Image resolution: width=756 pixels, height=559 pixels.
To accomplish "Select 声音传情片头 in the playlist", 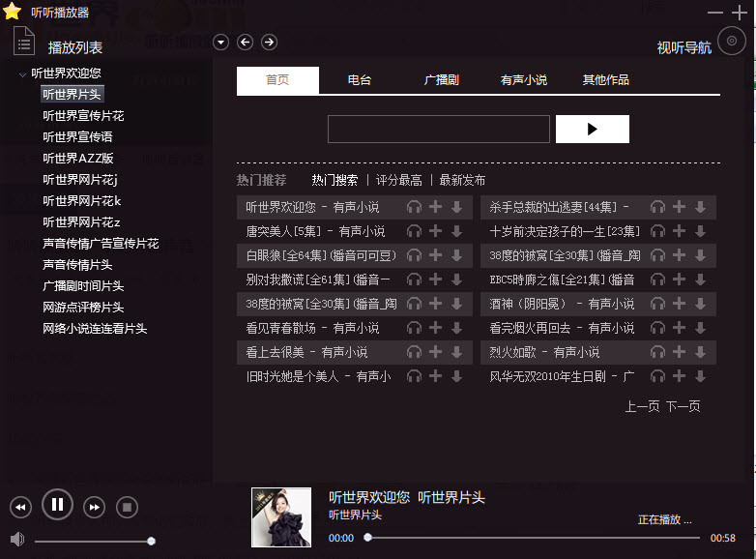I will pos(77,264).
